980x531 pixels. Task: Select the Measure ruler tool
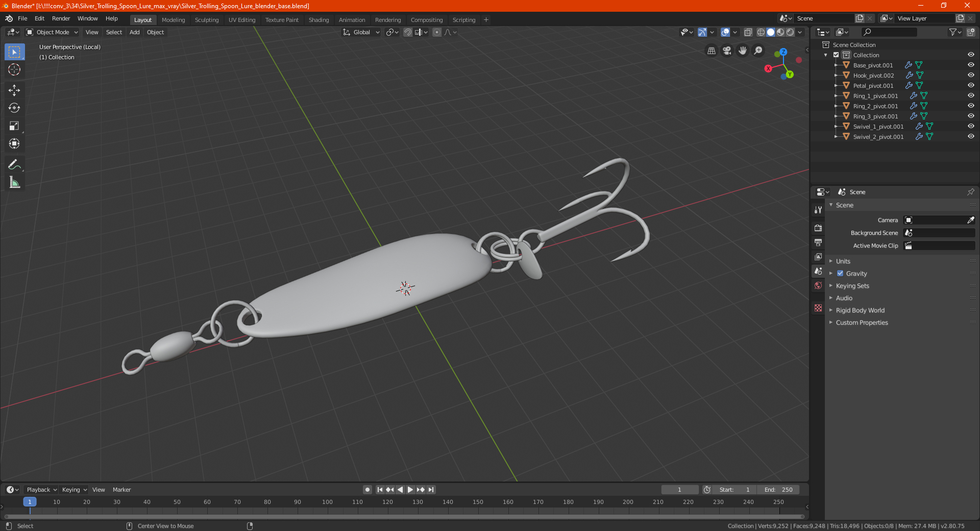[14, 182]
